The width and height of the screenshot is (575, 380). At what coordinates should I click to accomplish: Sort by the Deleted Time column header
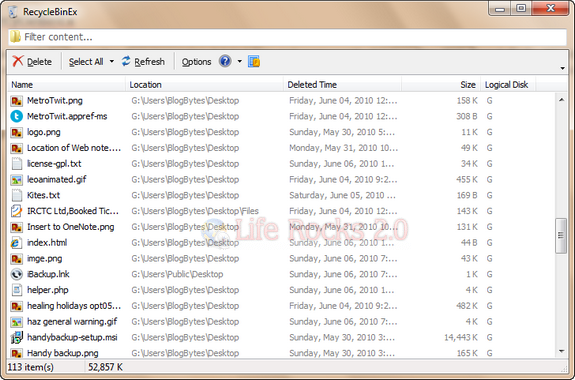(x=343, y=85)
